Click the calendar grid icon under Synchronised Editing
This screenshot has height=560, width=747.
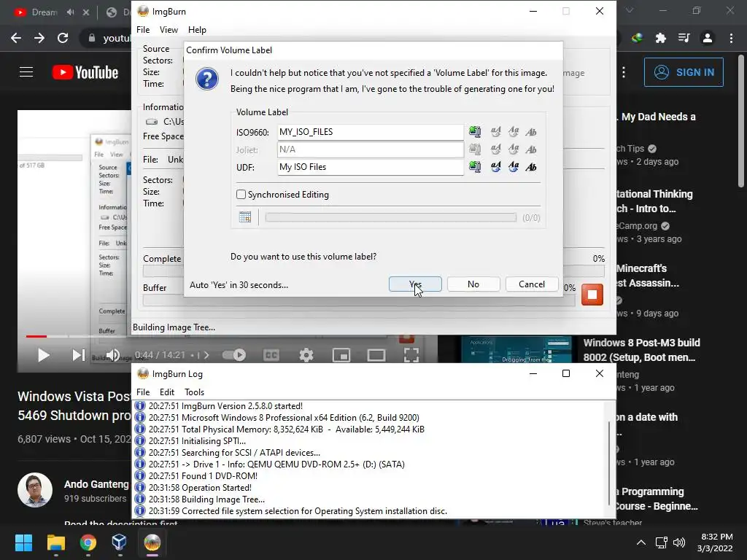(245, 217)
